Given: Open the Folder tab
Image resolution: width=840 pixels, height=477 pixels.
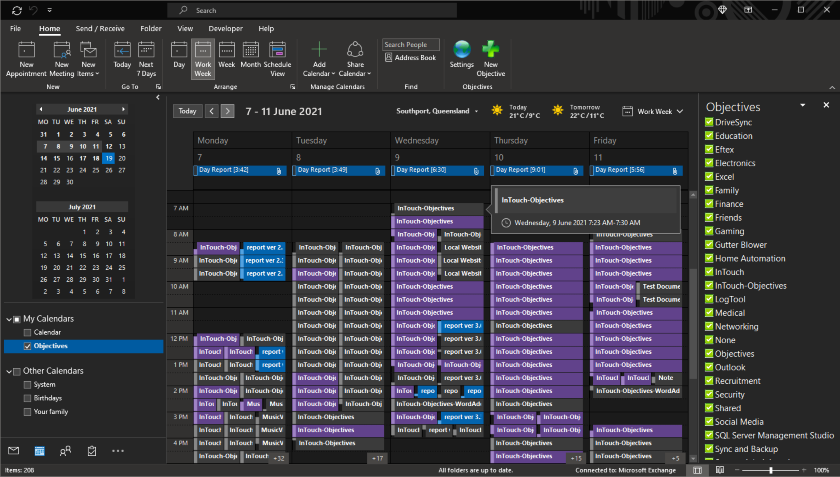Looking at the screenshot, I should [151, 28].
